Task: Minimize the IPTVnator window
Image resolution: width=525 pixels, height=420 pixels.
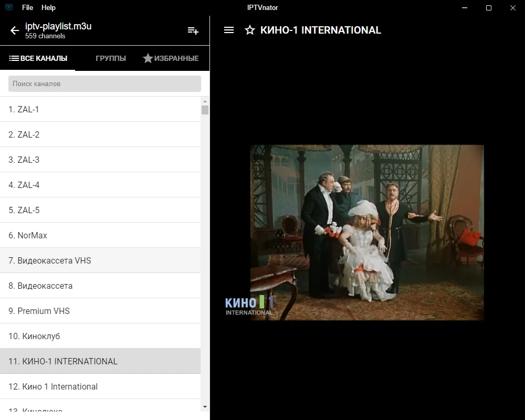Action: click(x=465, y=8)
